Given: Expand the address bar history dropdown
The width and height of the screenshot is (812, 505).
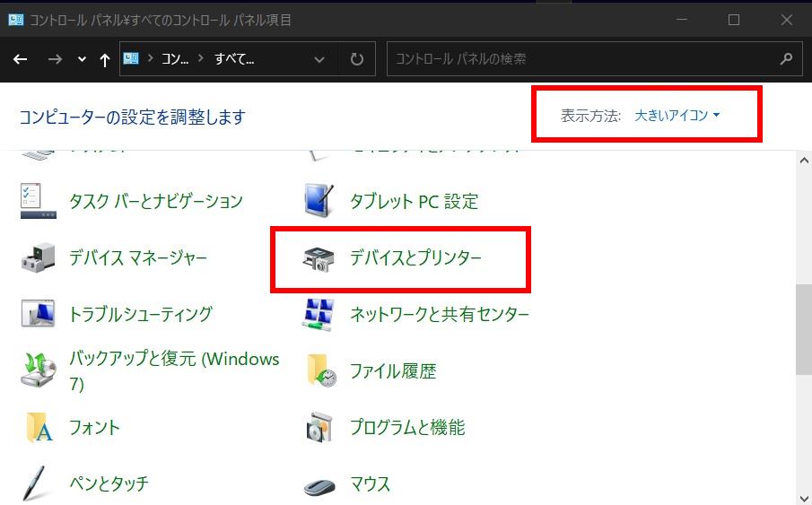Looking at the screenshot, I should point(319,59).
